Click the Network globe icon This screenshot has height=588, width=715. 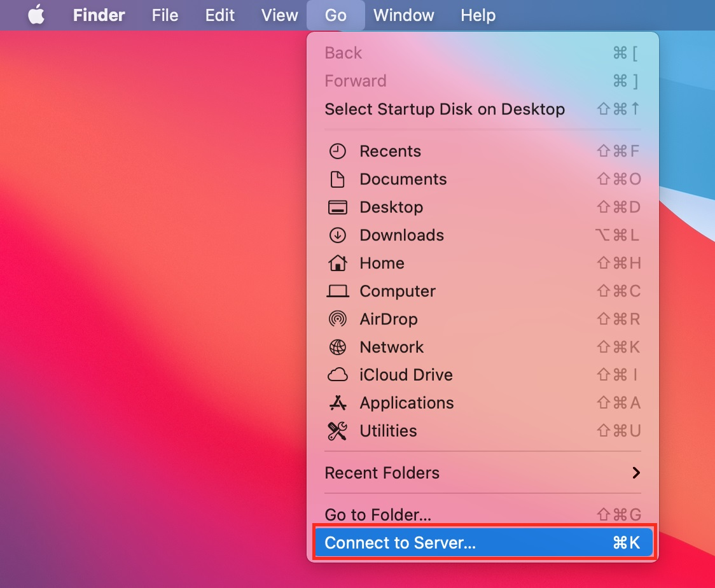click(x=337, y=347)
